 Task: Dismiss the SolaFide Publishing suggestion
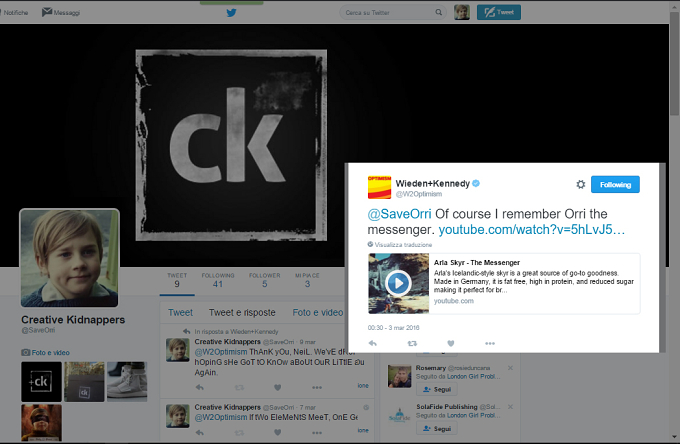click(510, 407)
